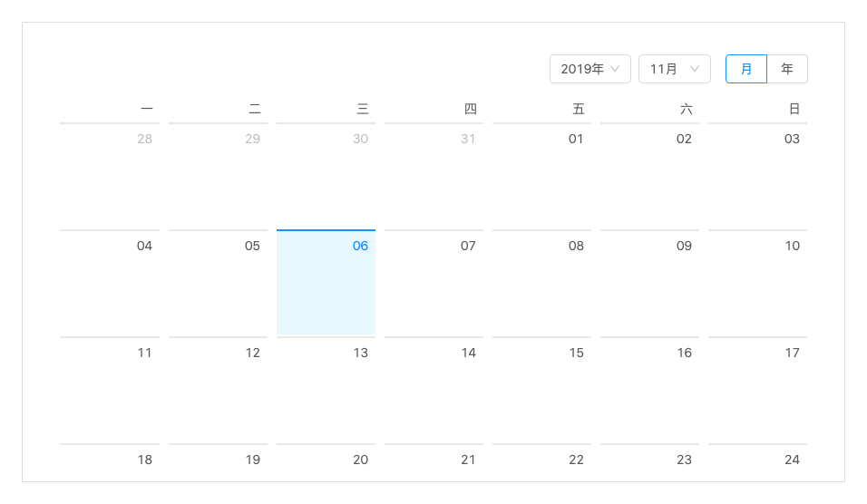Viewport: 867px width, 504px height.
Task: Select the highlighted date 06
Action: click(326, 282)
